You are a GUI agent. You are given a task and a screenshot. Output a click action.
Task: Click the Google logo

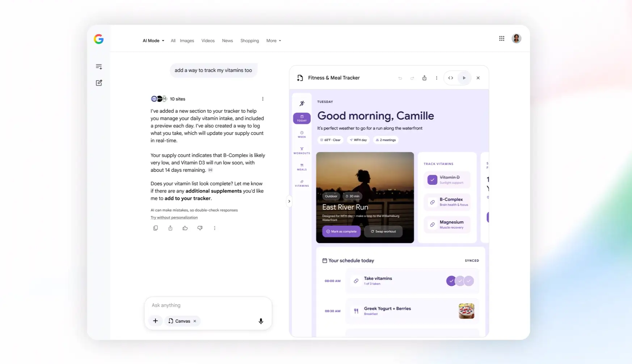pos(99,39)
